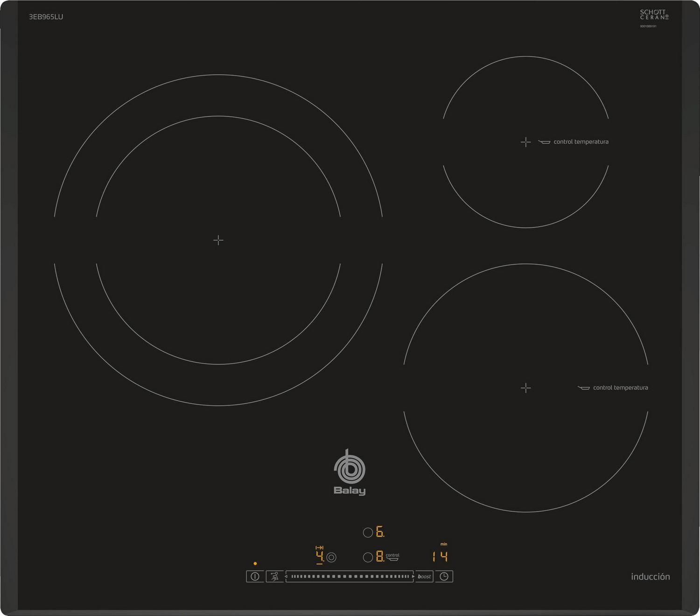Tap the timer clock key

pyautogui.click(x=444, y=576)
